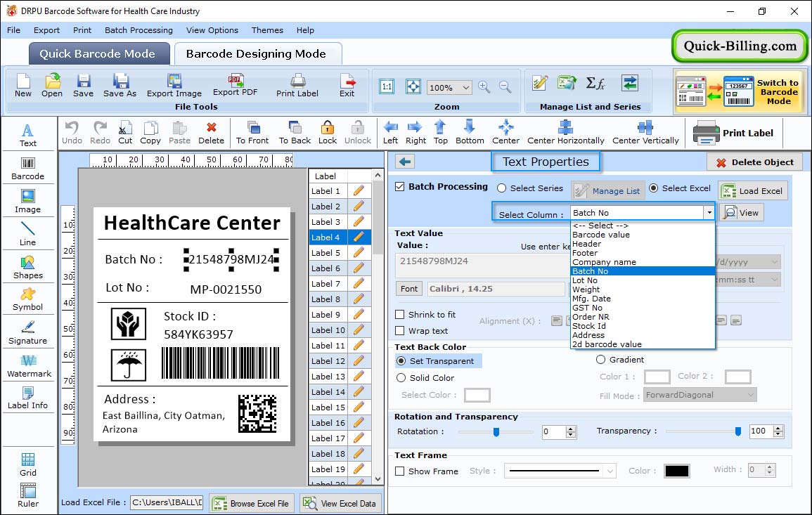Screen dimensions: 812x515
Task: Open Label Info in sidebar
Action: 28,398
